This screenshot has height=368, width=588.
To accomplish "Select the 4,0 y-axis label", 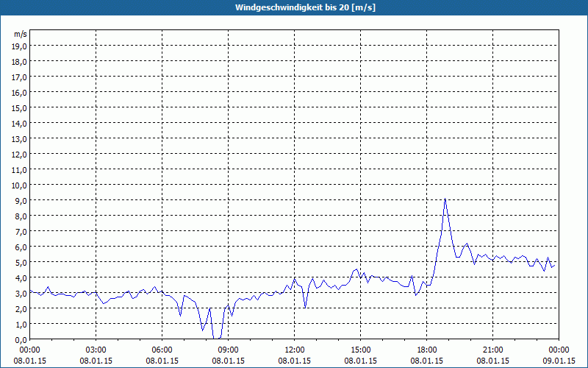I will (x=21, y=278).
